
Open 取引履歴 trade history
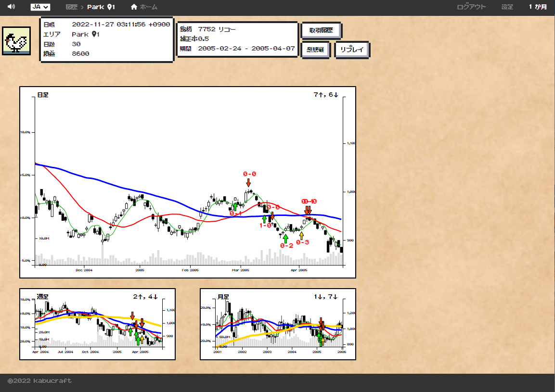click(x=321, y=30)
